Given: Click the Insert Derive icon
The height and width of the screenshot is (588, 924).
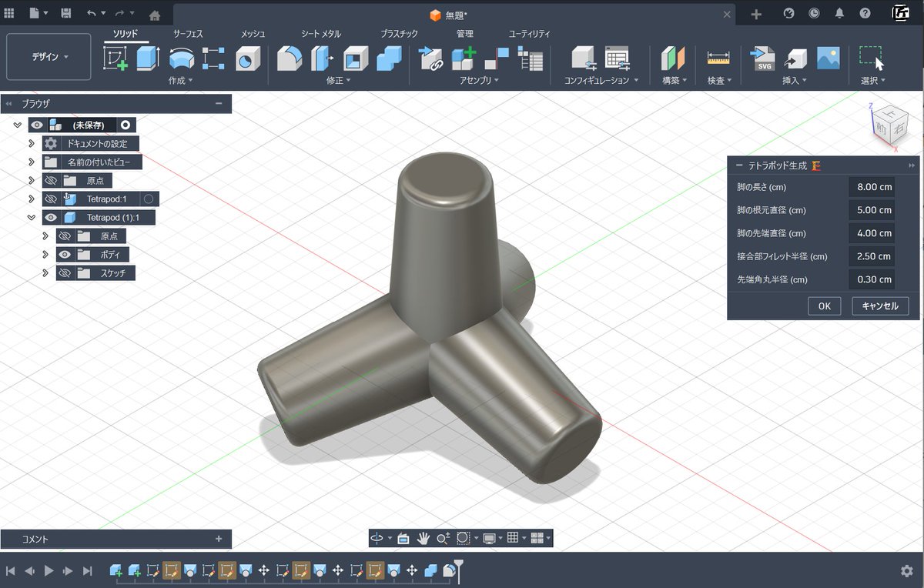Looking at the screenshot, I should coord(795,58).
